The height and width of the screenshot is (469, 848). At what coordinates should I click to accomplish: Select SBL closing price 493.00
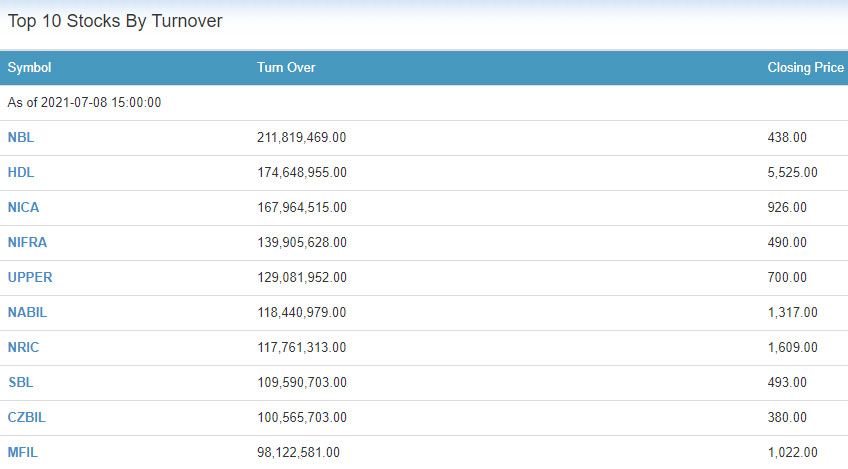(787, 382)
